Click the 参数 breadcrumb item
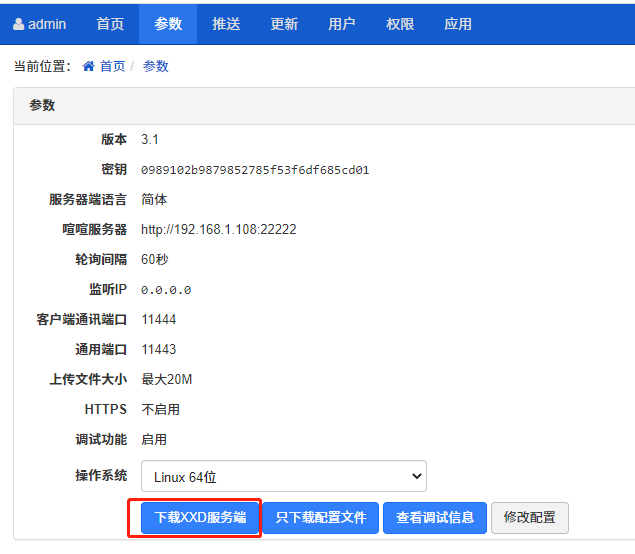Image resolution: width=635 pixels, height=554 pixels. click(x=156, y=66)
